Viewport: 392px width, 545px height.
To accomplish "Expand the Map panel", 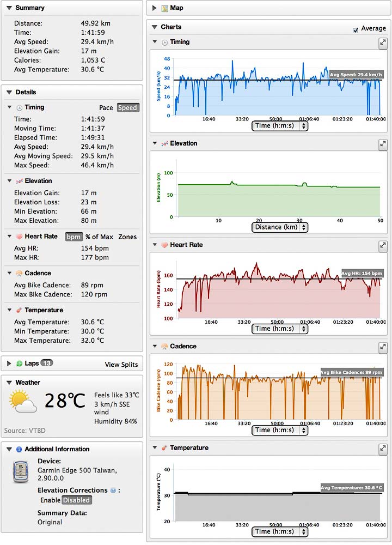I will click(x=155, y=8).
